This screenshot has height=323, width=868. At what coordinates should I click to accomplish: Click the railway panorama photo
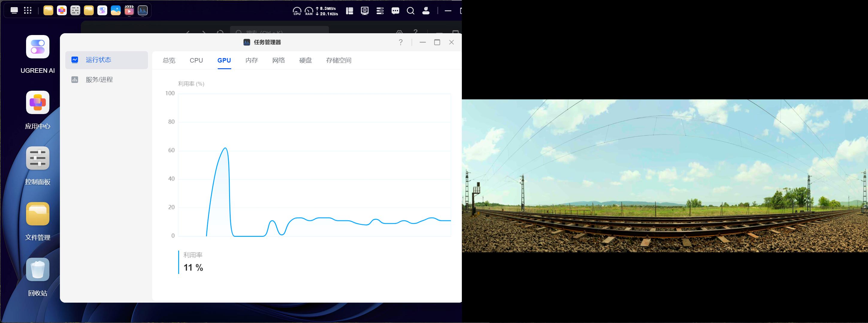click(x=665, y=175)
